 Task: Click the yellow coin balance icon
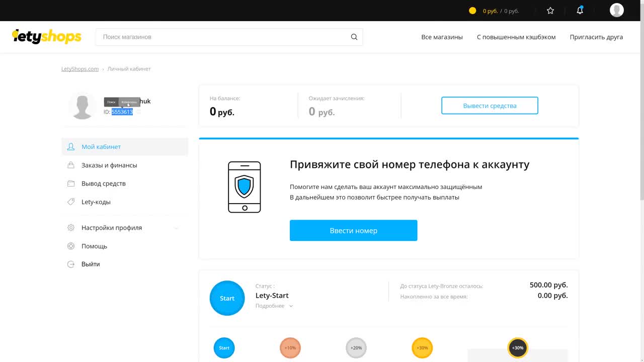(x=472, y=11)
